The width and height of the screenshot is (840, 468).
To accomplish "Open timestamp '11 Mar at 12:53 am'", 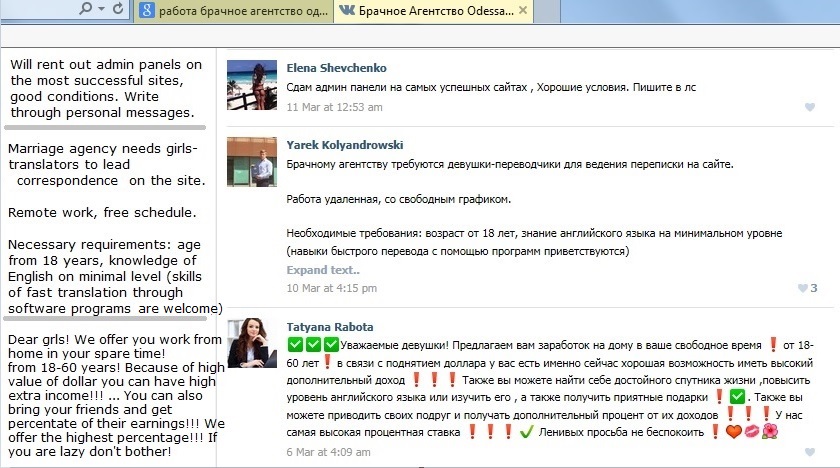I will click(334, 107).
